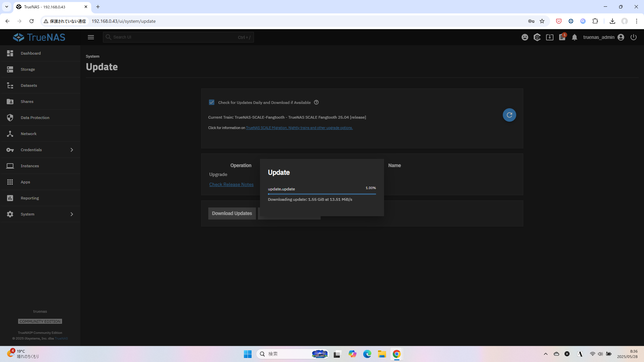
Task: Open Shares in the sidebar
Action: click(40, 102)
